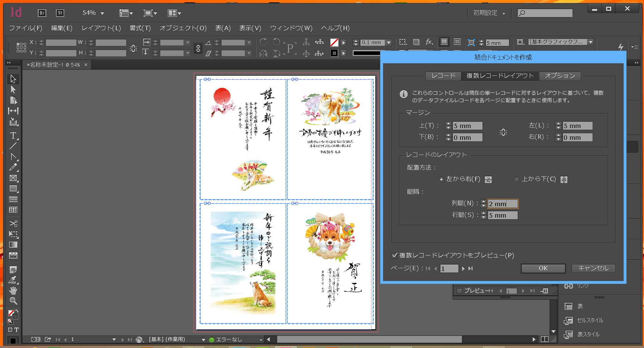Select 左から右(F) radio button
644x348 pixels.
(x=441, y=179)
